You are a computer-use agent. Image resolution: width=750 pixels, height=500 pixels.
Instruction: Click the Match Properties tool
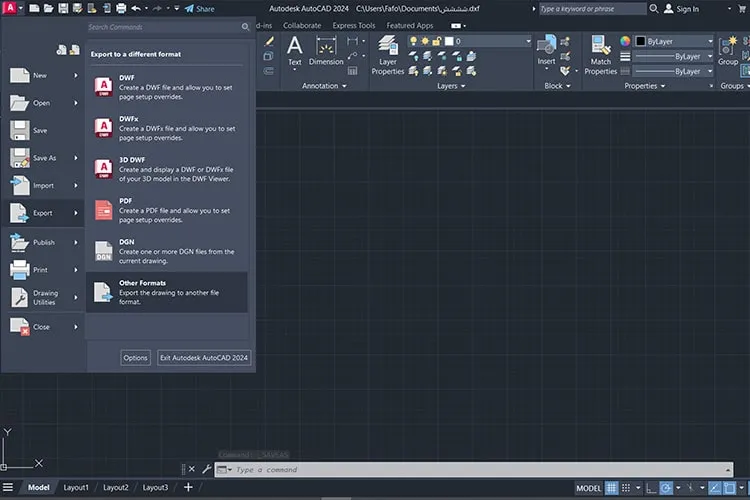[600, 56]
